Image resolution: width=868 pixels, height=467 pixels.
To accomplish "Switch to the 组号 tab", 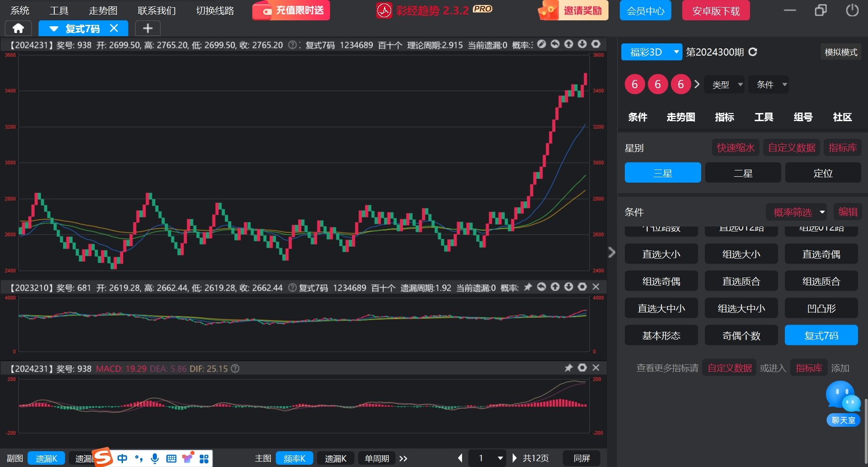I will (x=803, y=117).
